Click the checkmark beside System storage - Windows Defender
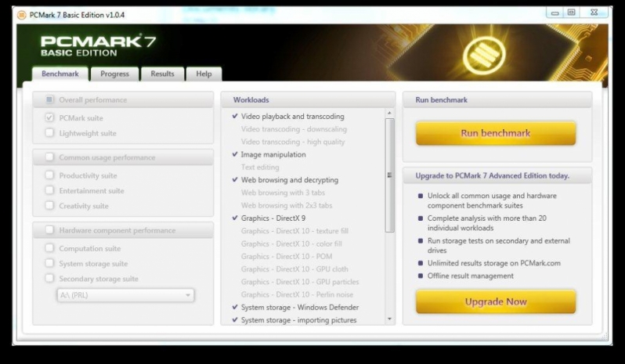This screenshot has height=364, width=625. tap(235, 308)
